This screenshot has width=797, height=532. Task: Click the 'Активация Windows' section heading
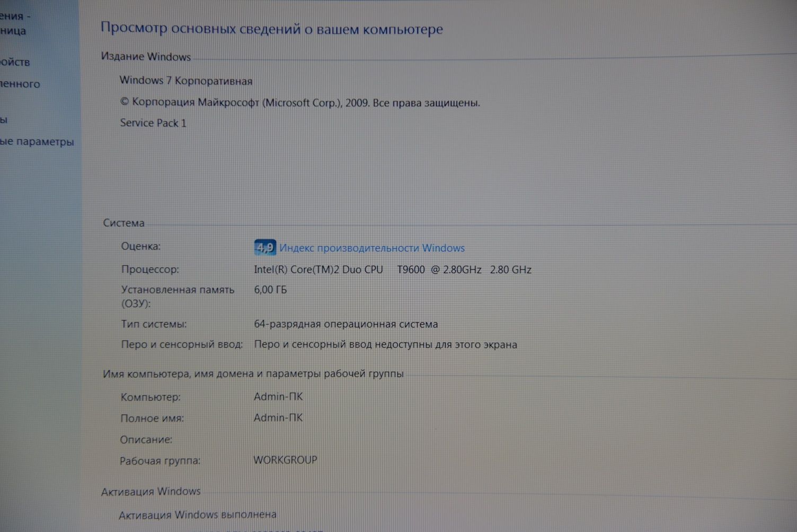coord(151,492)
